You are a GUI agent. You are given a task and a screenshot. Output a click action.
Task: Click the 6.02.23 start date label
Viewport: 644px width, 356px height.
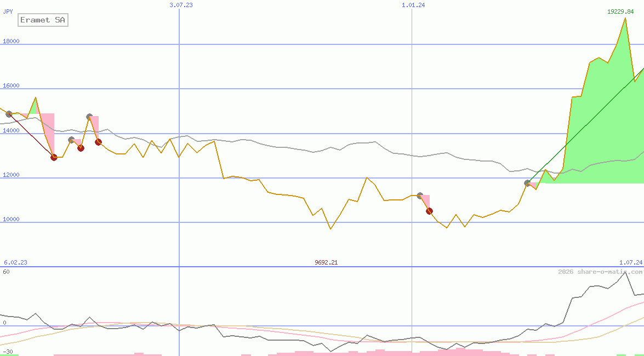[x=15, y=262]
